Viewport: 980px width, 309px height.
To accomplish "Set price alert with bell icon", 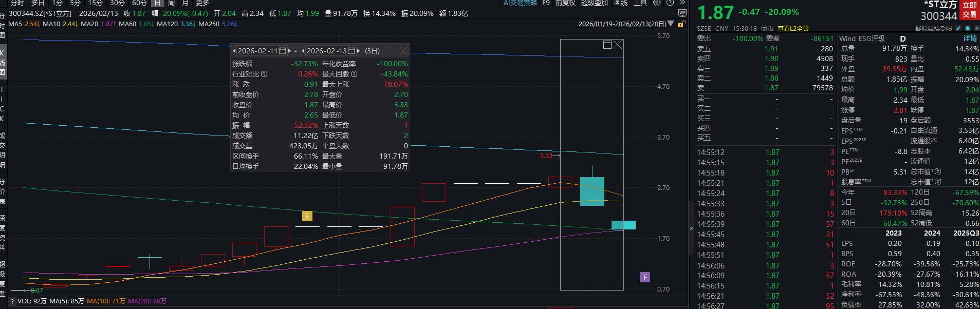I will click(x=967, y=29).
